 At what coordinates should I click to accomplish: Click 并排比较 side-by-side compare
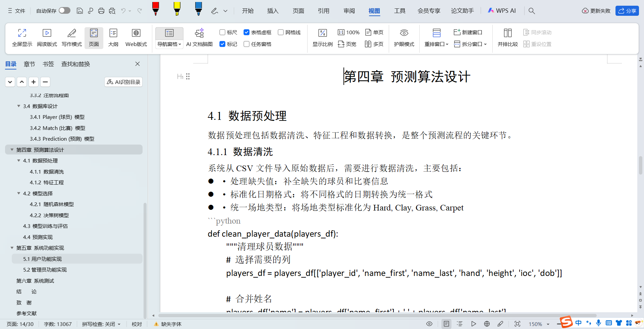coord(508,38)
